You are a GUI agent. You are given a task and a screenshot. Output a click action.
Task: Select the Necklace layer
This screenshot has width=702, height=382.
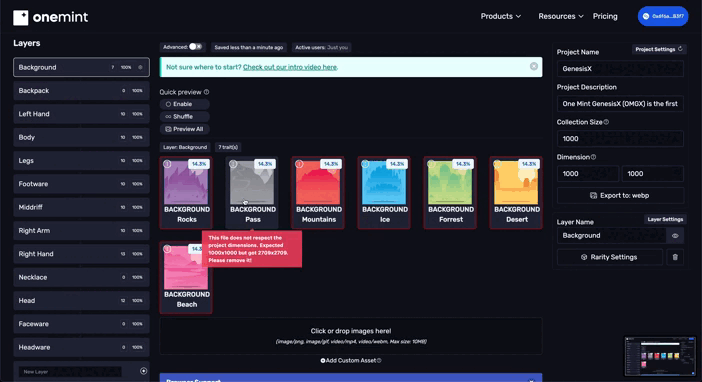click(x=81, y=277)
